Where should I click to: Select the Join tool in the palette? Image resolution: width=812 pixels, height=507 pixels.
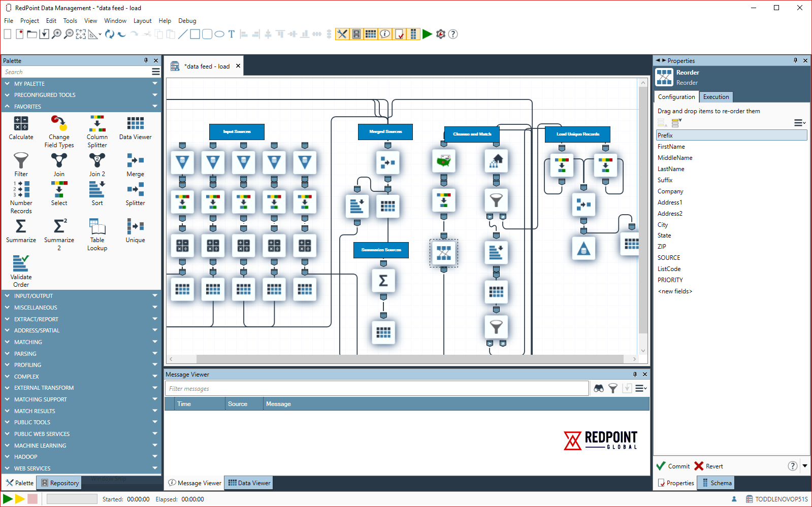(x=59, y=165)
